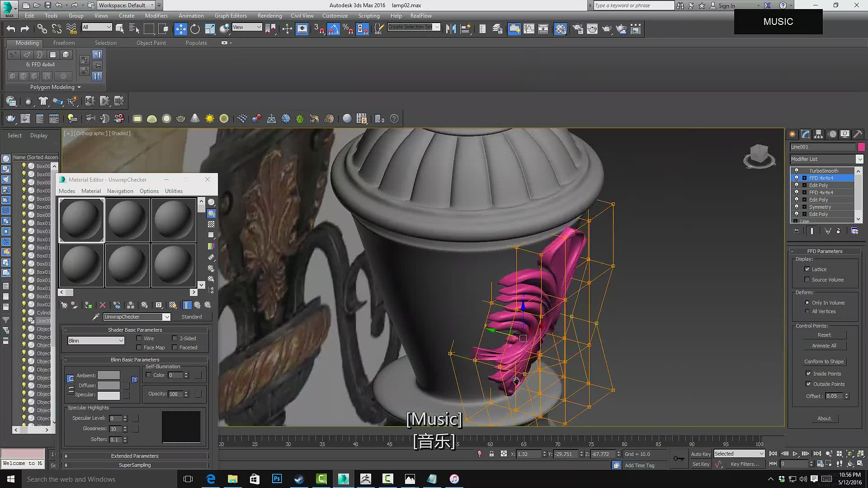
Task: Click the Sunlight icon in creation toolbar
Action: pyautogui.click(x=210, y=118)
